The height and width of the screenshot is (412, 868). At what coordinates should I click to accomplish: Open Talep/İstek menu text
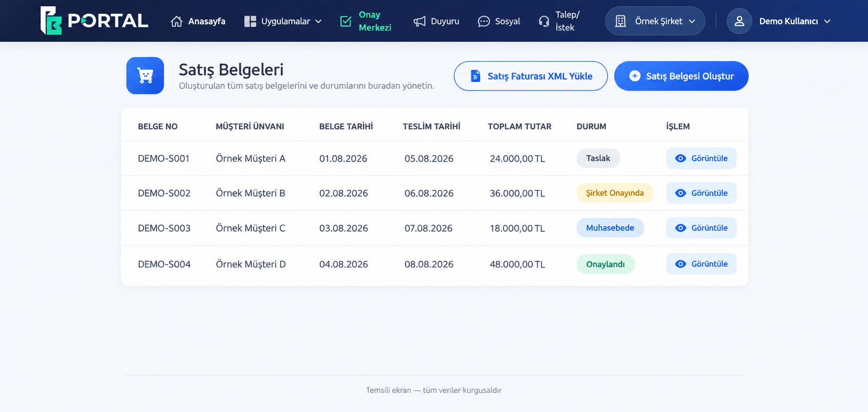pyautogui.click(x=567, y=21)
